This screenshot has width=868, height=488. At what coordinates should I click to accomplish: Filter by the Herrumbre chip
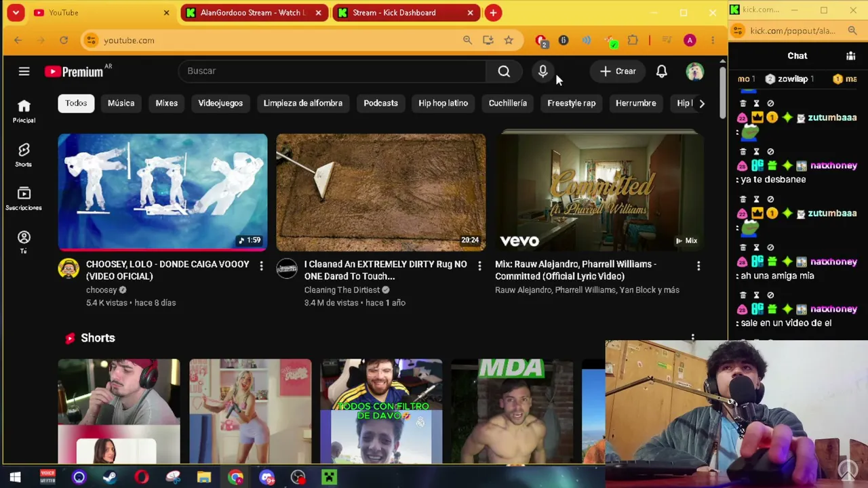point(635,103)
